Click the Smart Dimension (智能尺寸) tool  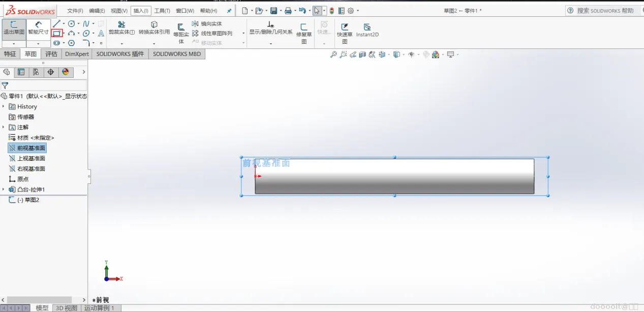coord(38,28)
